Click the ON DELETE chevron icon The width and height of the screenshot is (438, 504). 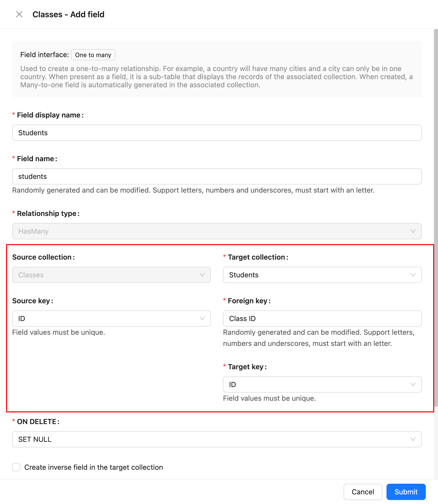[413, 439]
